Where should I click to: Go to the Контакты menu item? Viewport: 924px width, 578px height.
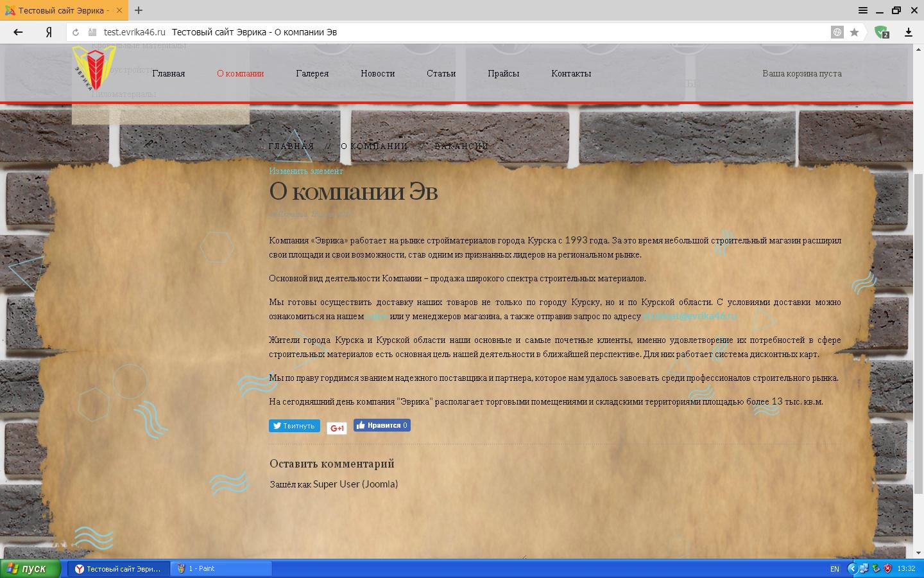[570, 73]
